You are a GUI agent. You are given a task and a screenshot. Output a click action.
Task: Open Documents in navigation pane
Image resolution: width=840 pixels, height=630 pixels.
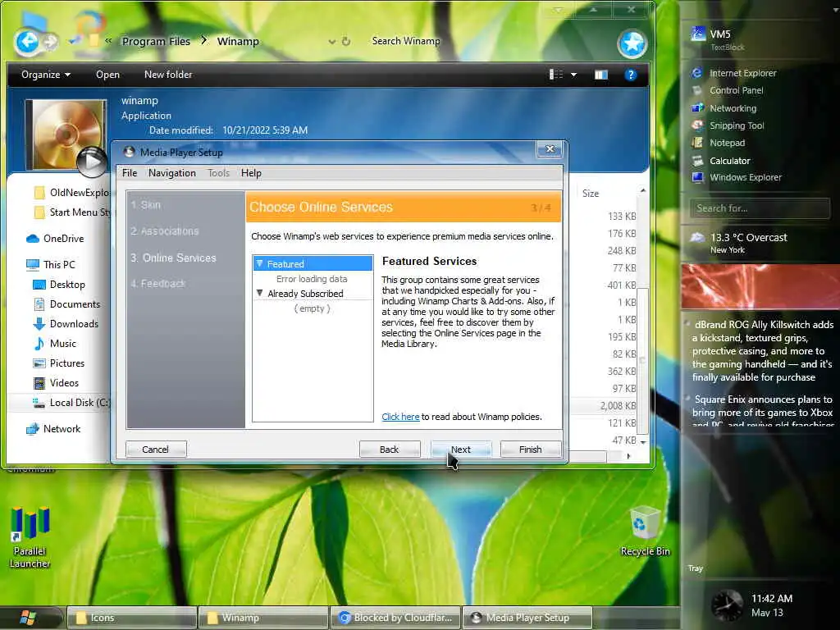tap(67, 304)
